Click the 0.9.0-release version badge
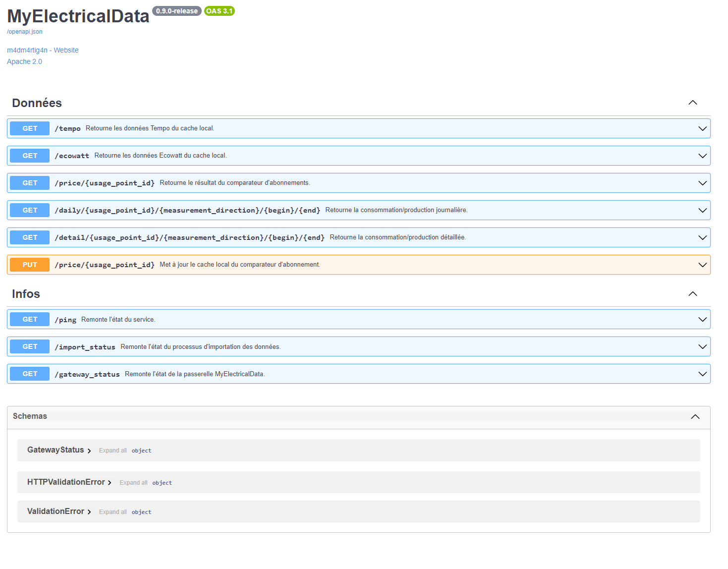Viewport: 728px width, 569px height. pos(177,11)
